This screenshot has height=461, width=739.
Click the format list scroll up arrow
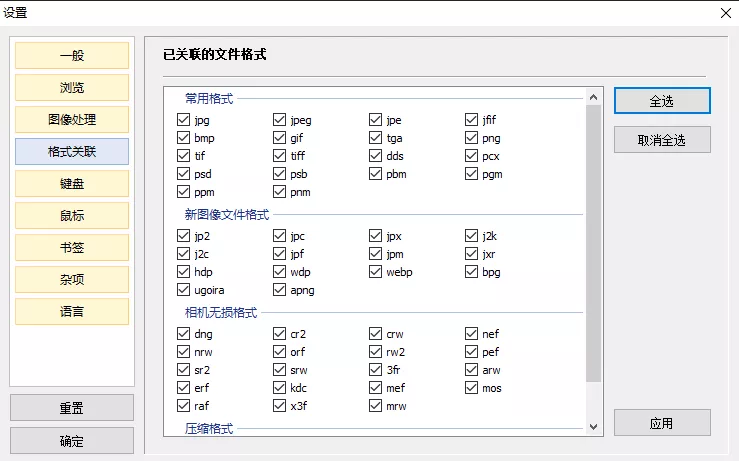point(593,97)
